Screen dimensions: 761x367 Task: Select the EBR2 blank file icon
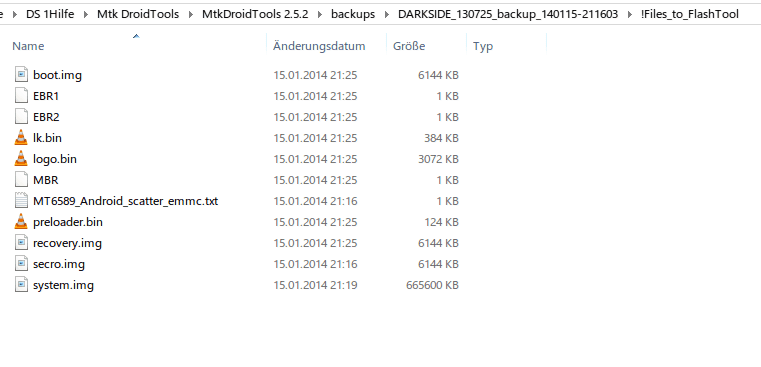click(21, 117)
